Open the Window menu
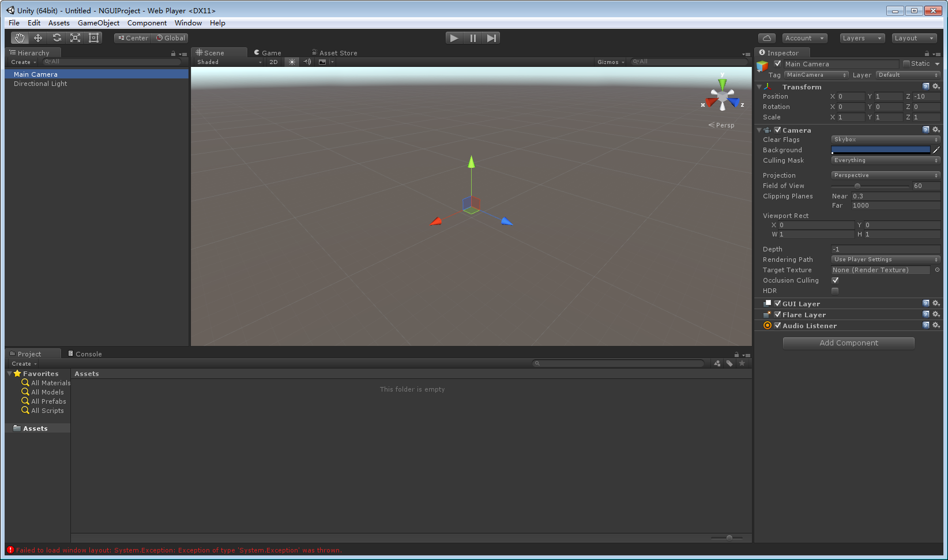948x560 pixels. tap(188, 23)
